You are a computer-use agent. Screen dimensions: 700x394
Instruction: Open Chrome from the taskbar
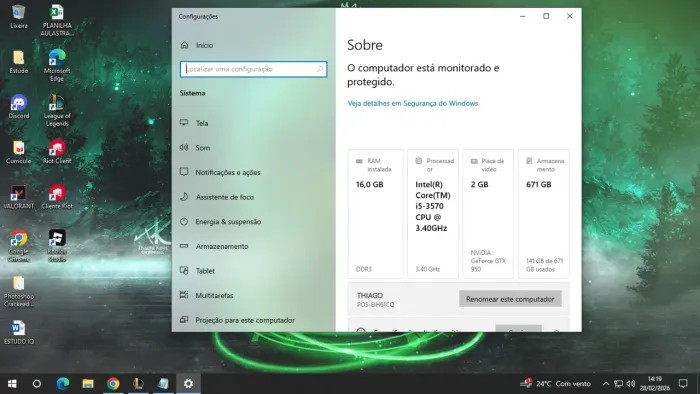pyautogui.click(x=113, y=383)
